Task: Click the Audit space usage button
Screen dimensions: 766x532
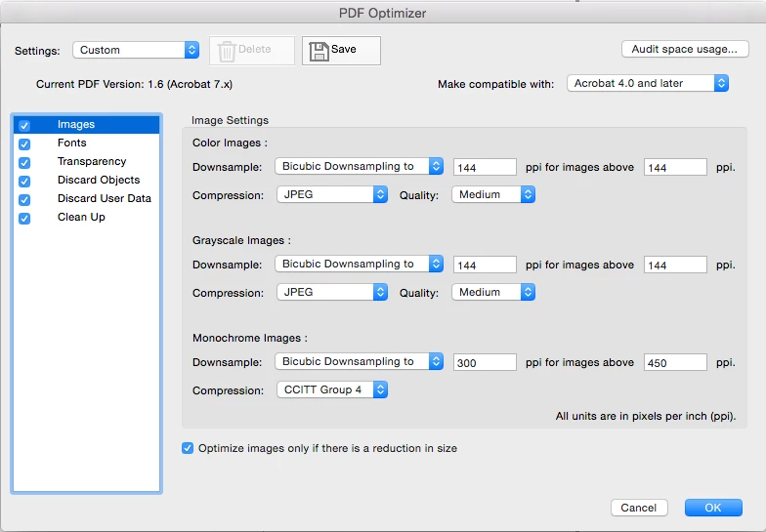Action: click(x=685, y=49)
